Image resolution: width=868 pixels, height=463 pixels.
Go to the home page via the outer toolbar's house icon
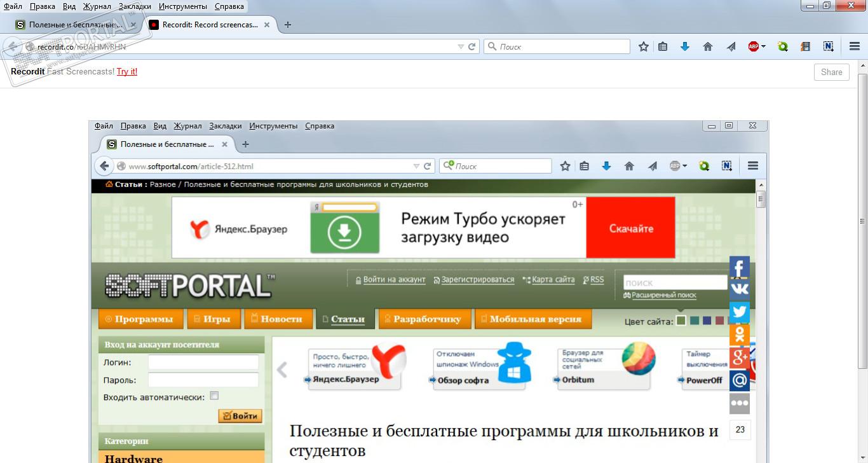pos(708,46)
